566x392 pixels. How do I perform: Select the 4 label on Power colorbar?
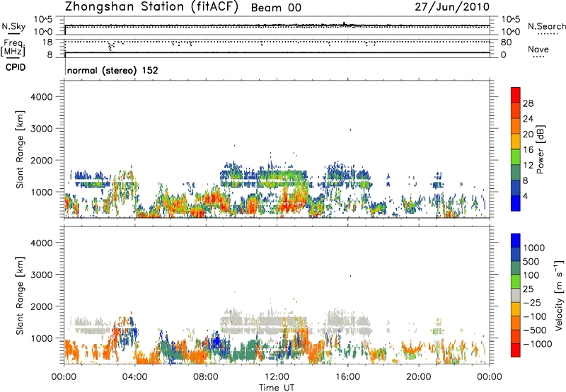pos(526,196)
